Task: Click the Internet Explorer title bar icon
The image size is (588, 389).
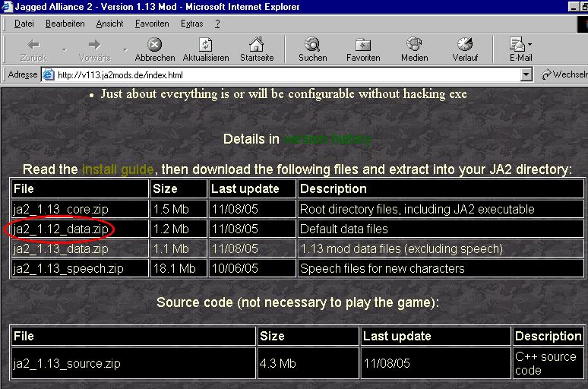Action: [7, 6]
